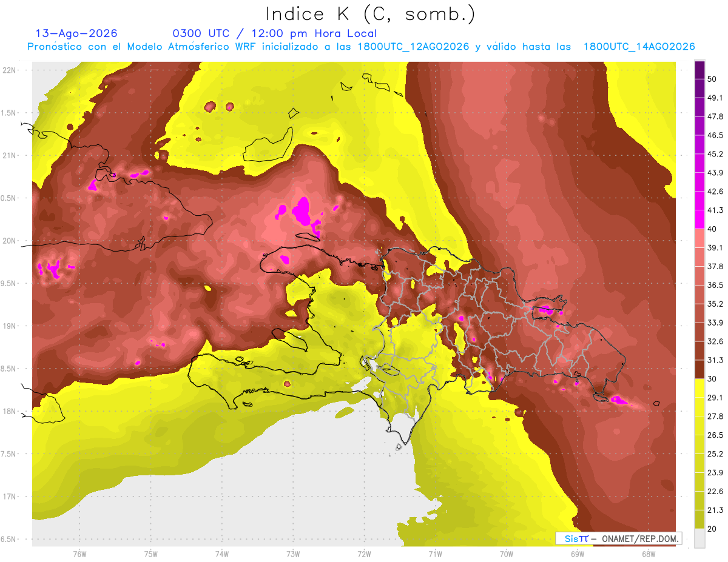Click the WRF model forecast description line
Image resolution: width=728 pixels, height=562 pixels.
[x=361, y=47]
